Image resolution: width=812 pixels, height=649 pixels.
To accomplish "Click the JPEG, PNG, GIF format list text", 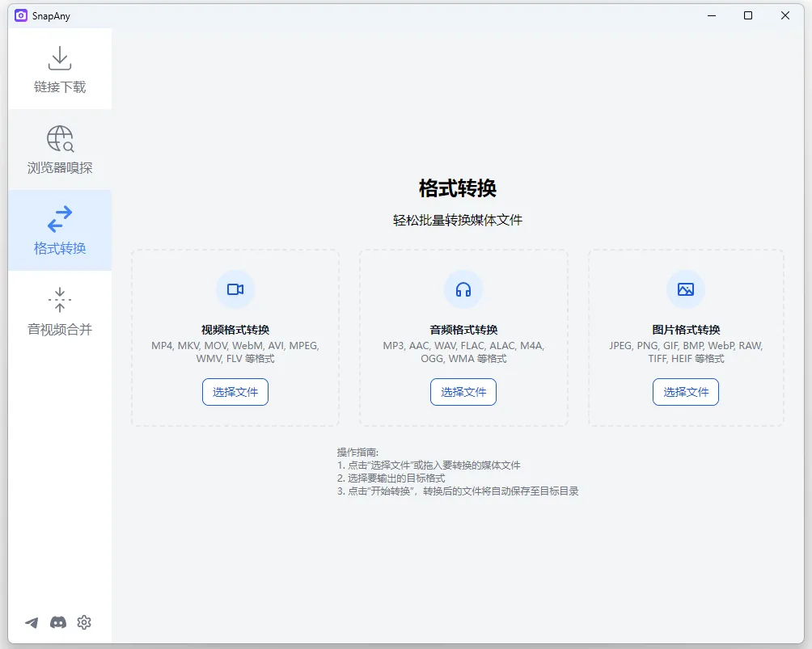I will click(x=686, y=352).
